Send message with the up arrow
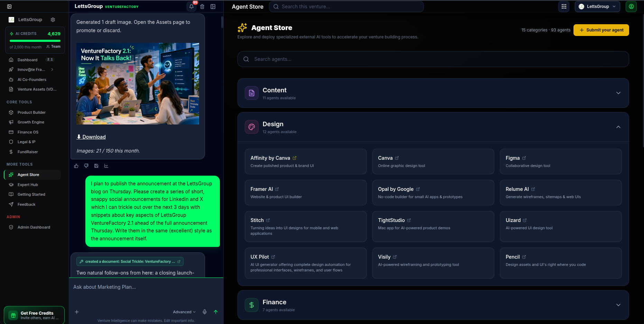This screenshot has width=644, height=324. click(x=216, y=312)
